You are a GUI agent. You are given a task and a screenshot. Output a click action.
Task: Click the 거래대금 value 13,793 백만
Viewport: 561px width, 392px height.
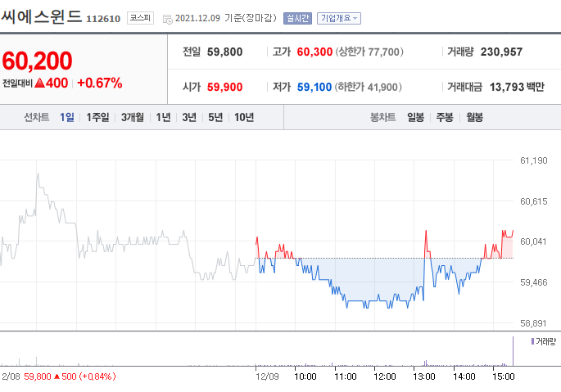pyautogui.click(x=517, y=87)
